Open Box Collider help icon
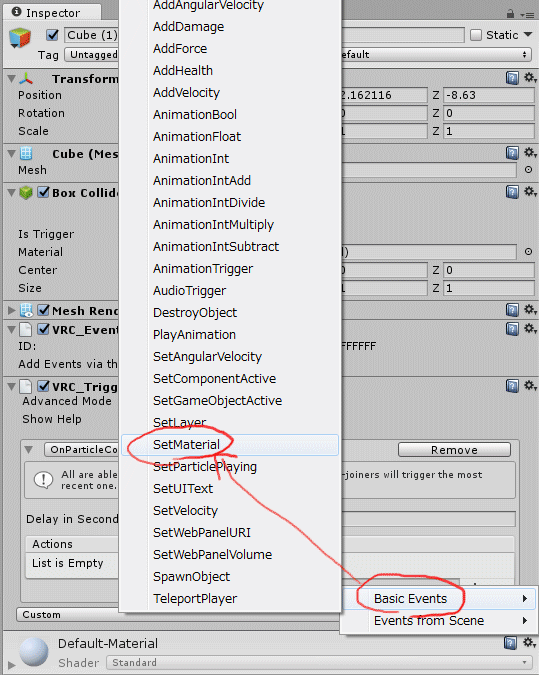539x675 pixels. pos(512,192)
